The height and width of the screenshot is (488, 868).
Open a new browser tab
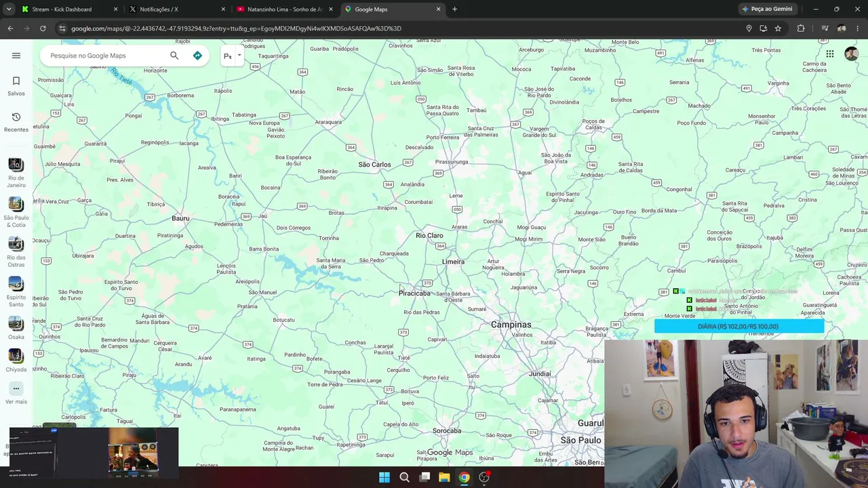[x=454, y=9]
